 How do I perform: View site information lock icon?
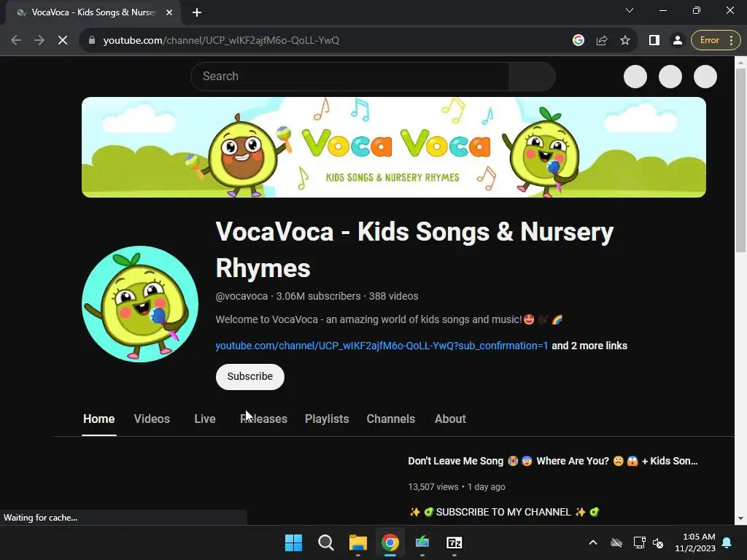(92, 41)
